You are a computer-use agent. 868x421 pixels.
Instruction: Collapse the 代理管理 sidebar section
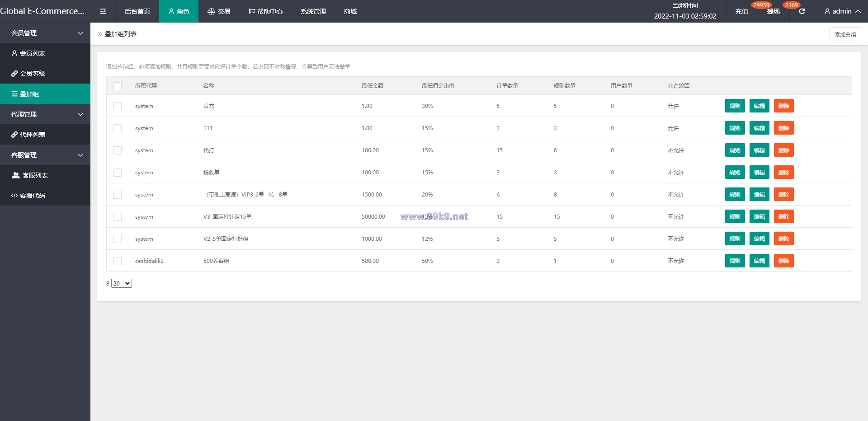tap(45, 114)
